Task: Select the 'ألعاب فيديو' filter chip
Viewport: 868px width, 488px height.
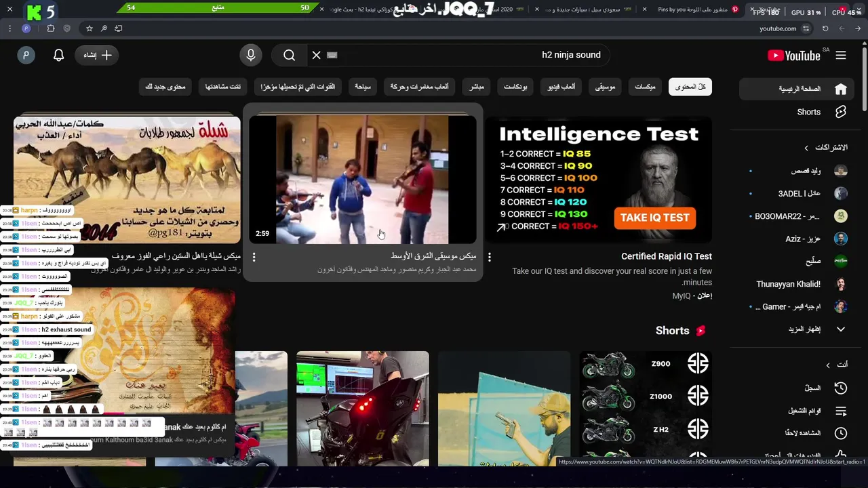Action: (561, 87)
